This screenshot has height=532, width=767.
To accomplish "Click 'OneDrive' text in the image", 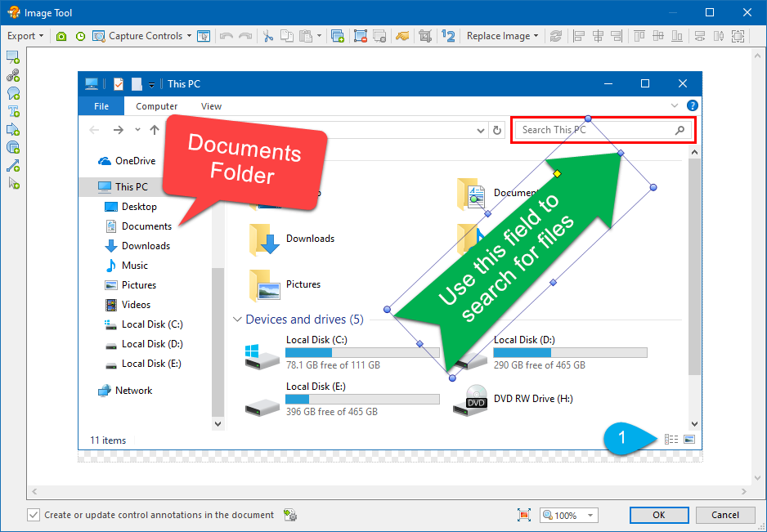I will [136, 160].
